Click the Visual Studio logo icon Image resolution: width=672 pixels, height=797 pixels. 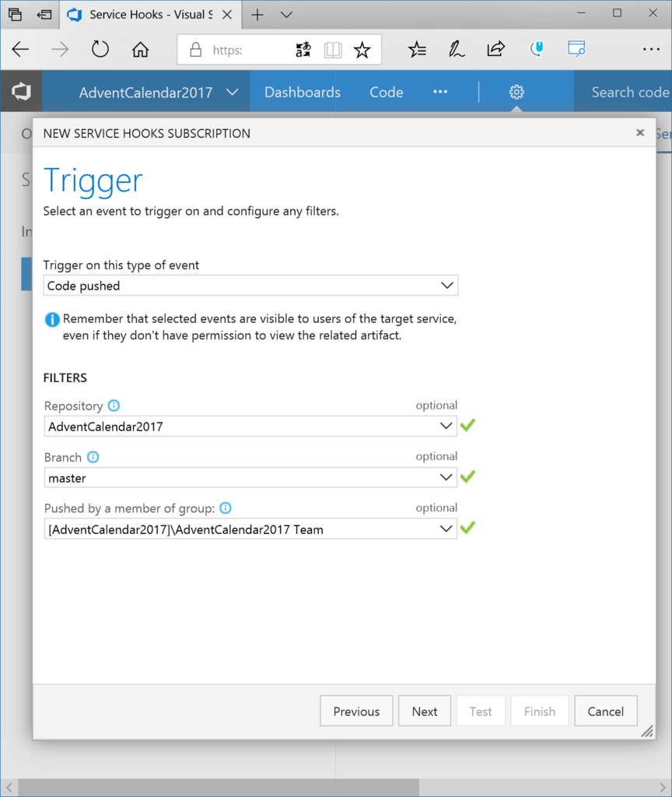coord(21,92)
